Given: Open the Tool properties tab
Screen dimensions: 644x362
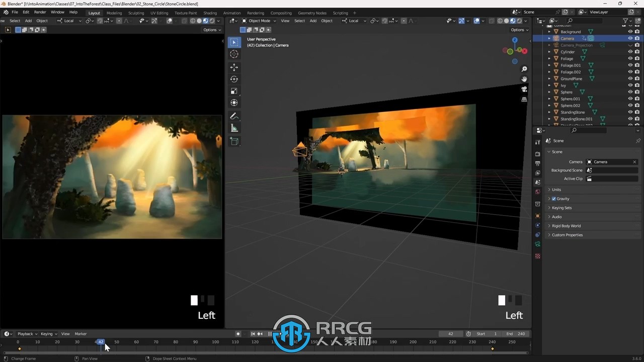Looking at the screenshot, I should tap(537, 142).
